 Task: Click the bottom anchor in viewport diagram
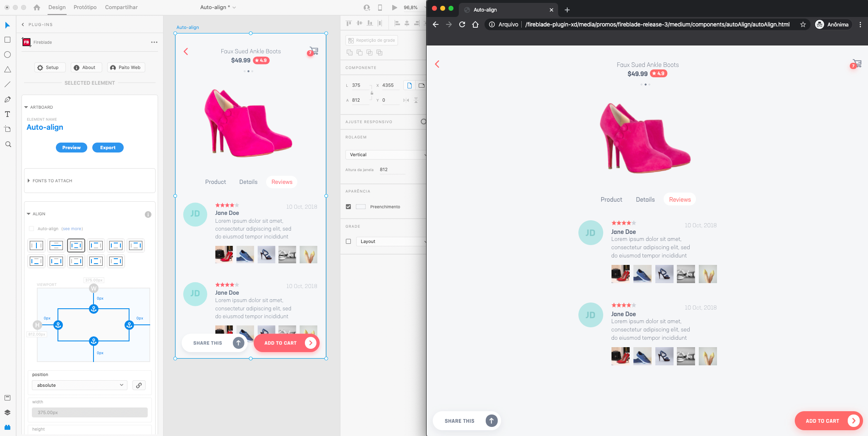pos(94,341)
